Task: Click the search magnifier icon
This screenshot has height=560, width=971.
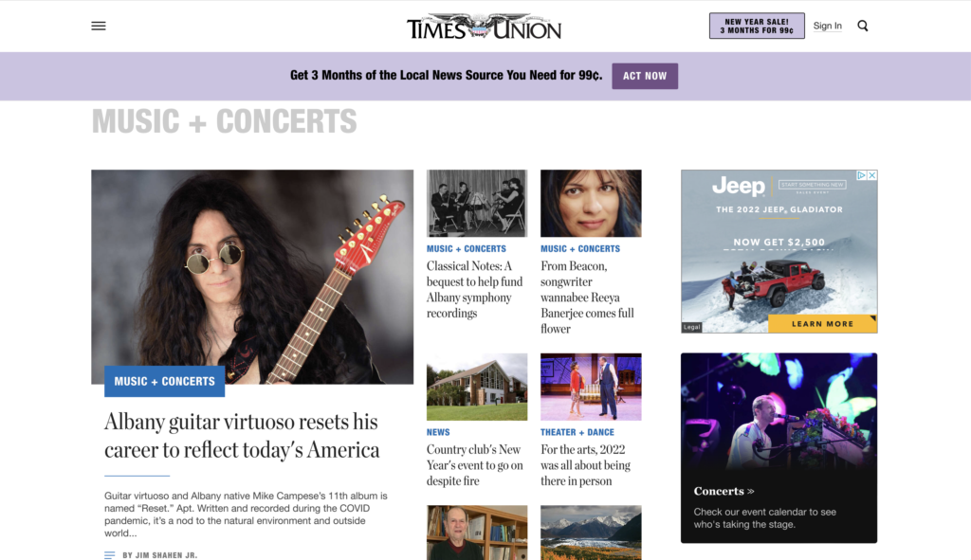Action: tap(863, 26)
